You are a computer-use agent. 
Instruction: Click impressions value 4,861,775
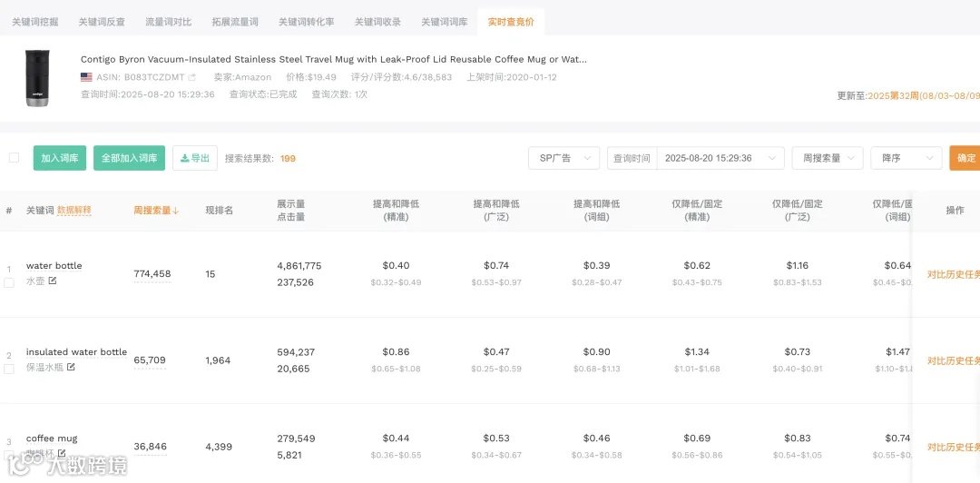(299, 266)
